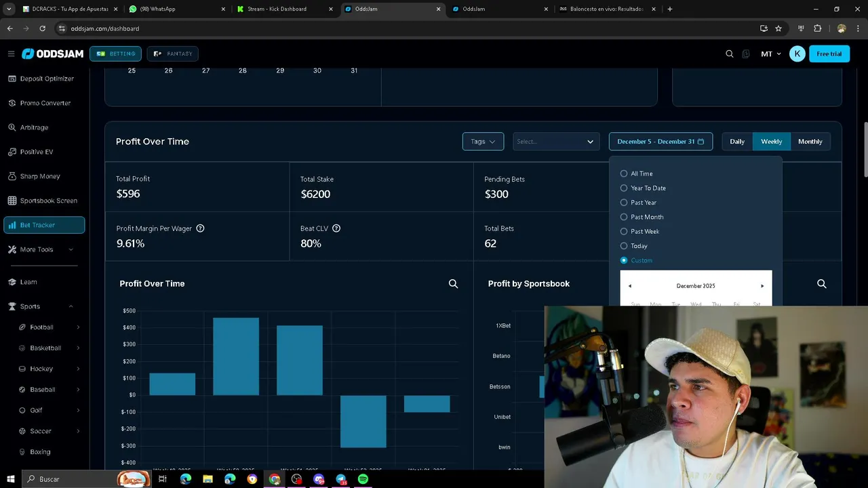Click the K user avatar
This screenshot has height=488, width=868.
click(x=797, y=54)
